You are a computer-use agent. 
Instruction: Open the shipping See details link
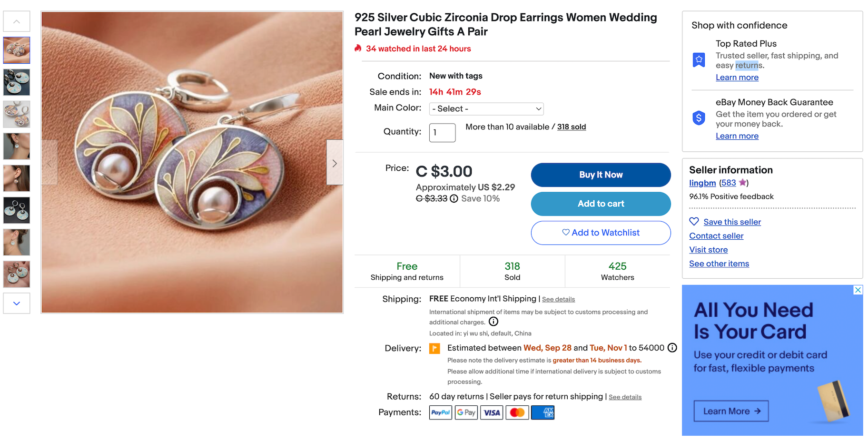pos(558,300)
